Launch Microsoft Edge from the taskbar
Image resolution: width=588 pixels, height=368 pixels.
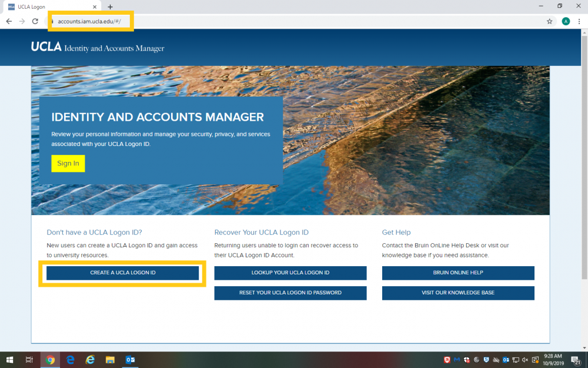(x=70, y=360)
